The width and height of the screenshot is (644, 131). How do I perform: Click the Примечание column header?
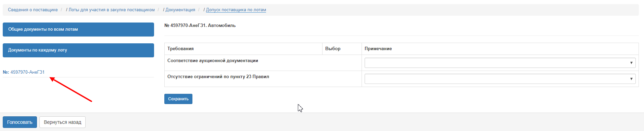(x=378, y=49)
